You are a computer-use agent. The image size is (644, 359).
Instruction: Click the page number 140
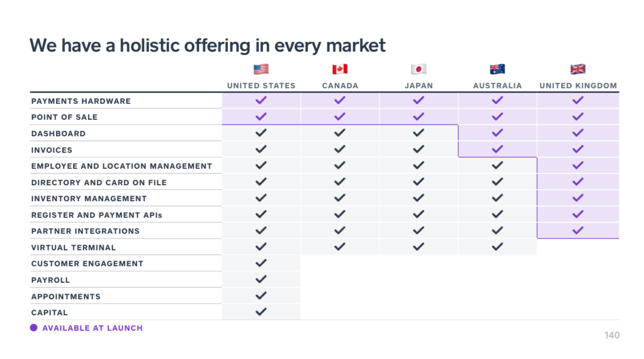click(x=611, y=336)
